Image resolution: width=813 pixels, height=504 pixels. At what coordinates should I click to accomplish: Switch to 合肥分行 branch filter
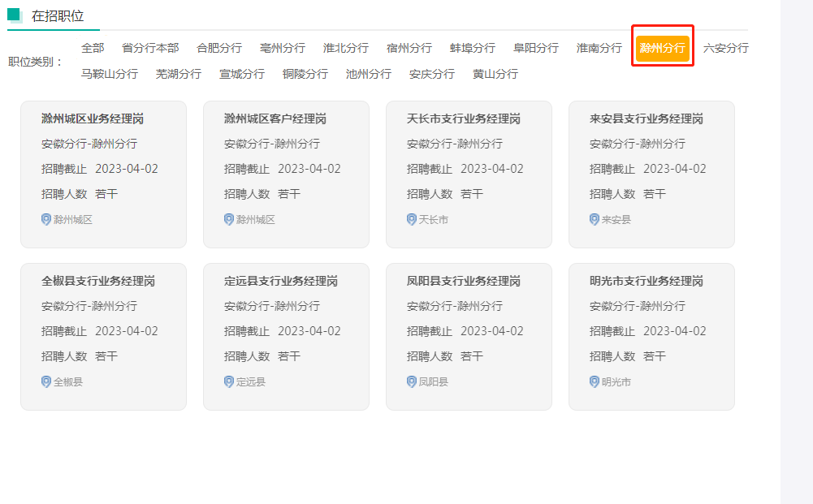tap(219, 48)
